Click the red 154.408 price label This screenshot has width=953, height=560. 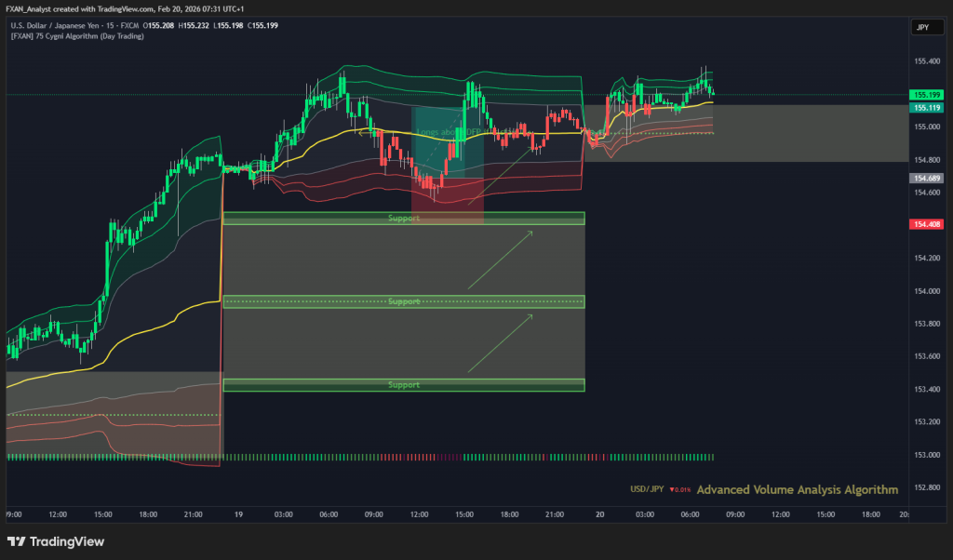coord(927,224)
